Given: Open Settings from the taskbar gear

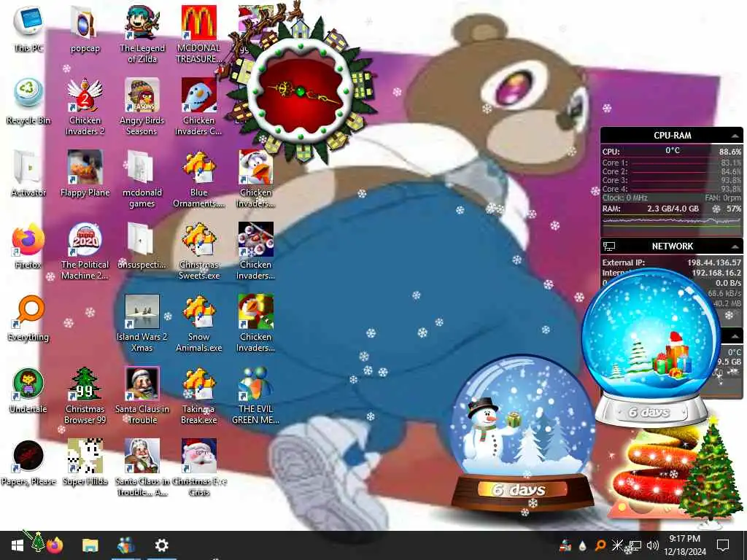Looking at the screenshot, I should pyautogui.click(x=162, y=545).
